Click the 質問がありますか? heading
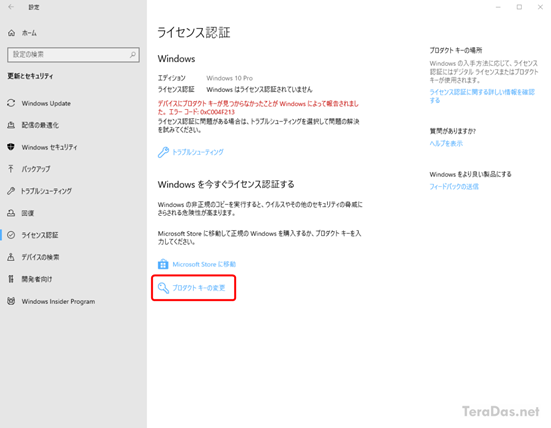 click(x=453, y=131)
